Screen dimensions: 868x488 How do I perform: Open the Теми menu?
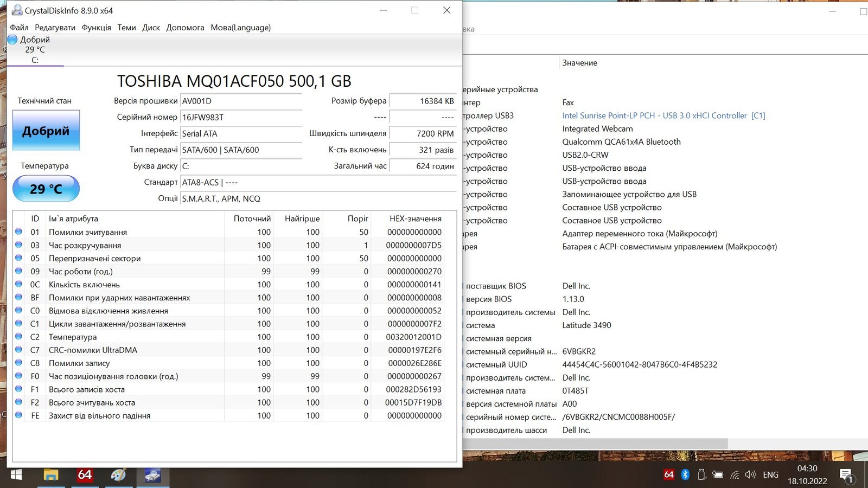[x=126, y=28]
